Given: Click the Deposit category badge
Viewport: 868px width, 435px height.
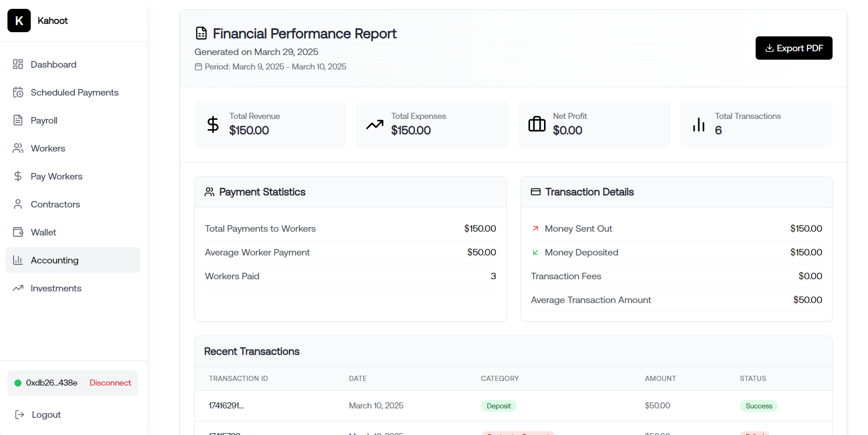Looking at the screenshot, I should 498,406.
